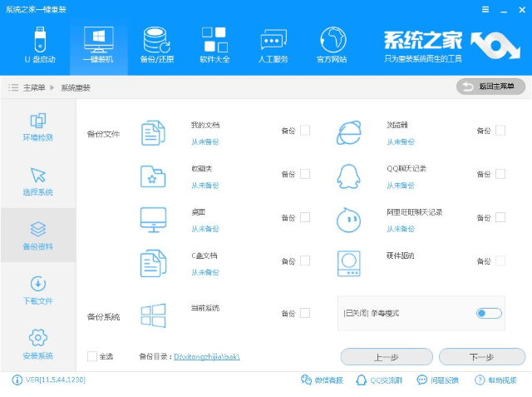Click the 下一步 next step button
The image size is (532, 397).
coord(482,357)
